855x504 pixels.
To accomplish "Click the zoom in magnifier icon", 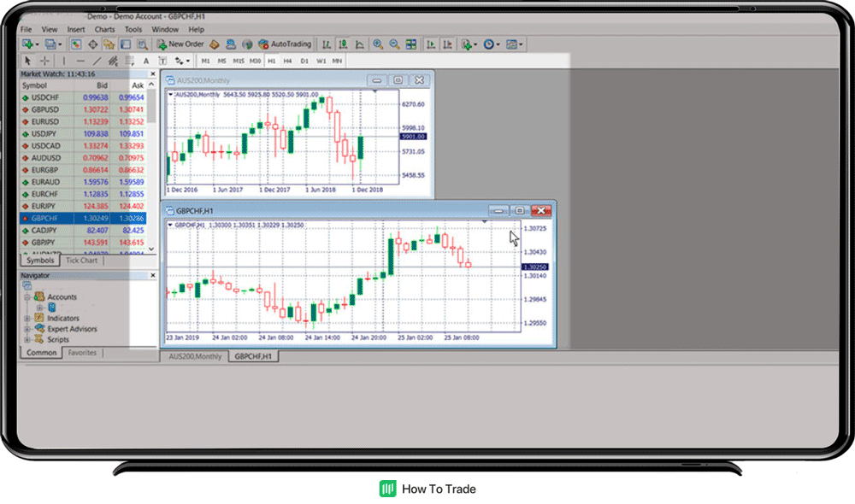I will point(377,44).
